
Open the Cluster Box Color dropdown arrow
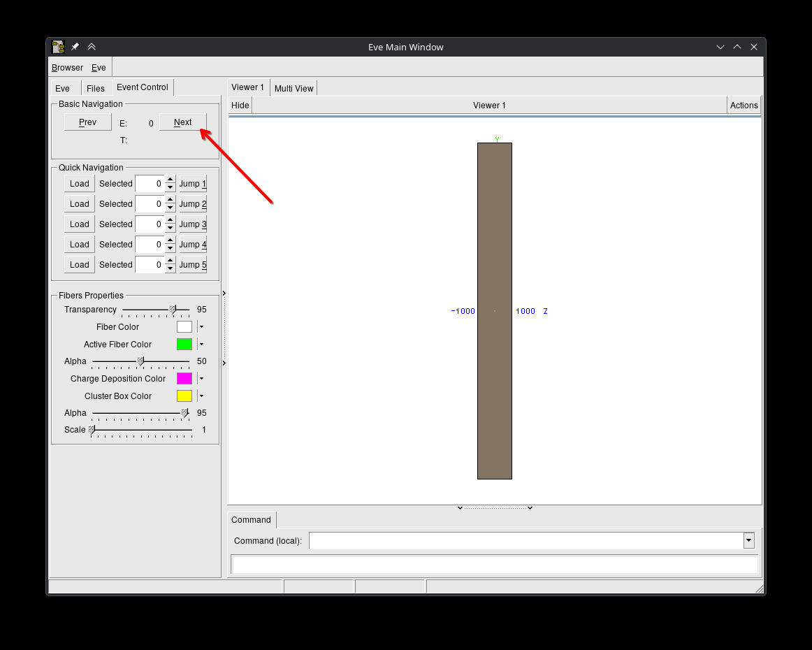[x=201, y=396]
